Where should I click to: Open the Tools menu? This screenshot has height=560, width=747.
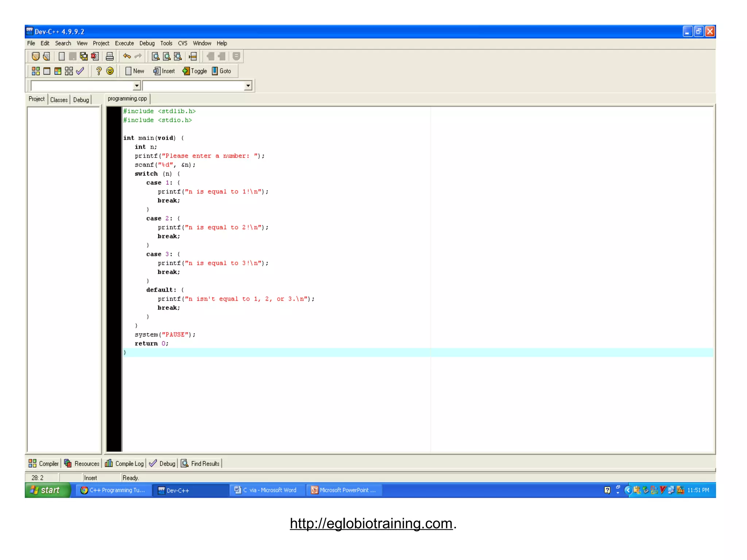click(x=166, y=43)
